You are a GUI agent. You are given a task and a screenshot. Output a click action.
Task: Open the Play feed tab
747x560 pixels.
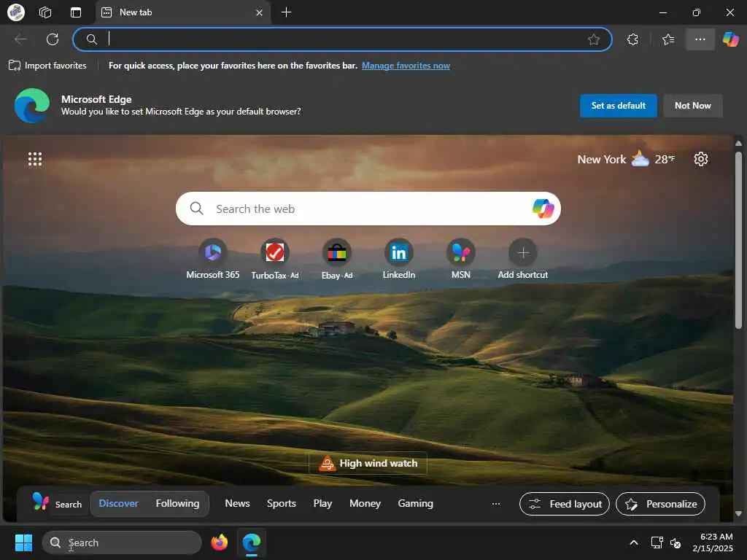pos(322,503)
